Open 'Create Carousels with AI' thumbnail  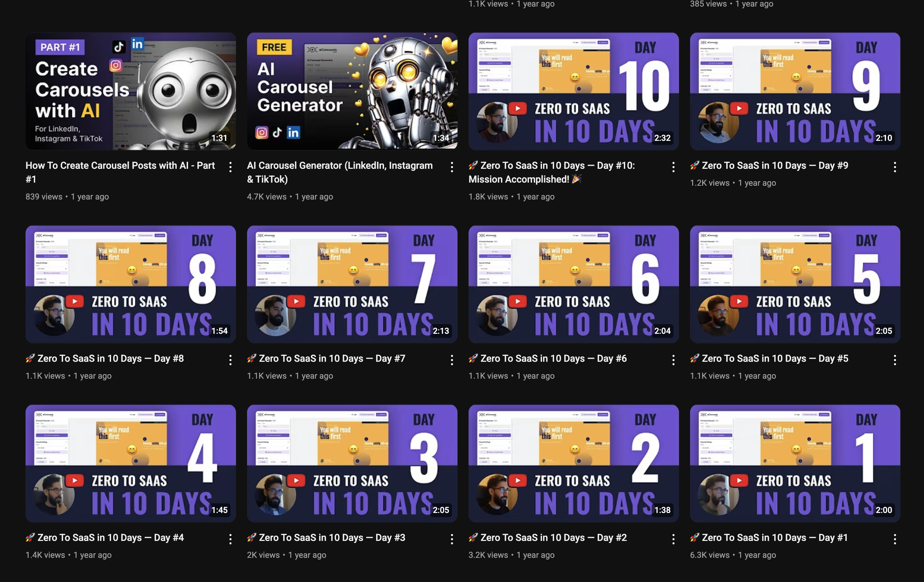[130, 91]
